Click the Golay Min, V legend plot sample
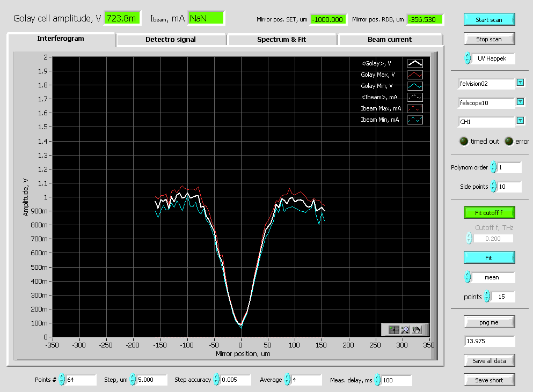 (415, 86)
